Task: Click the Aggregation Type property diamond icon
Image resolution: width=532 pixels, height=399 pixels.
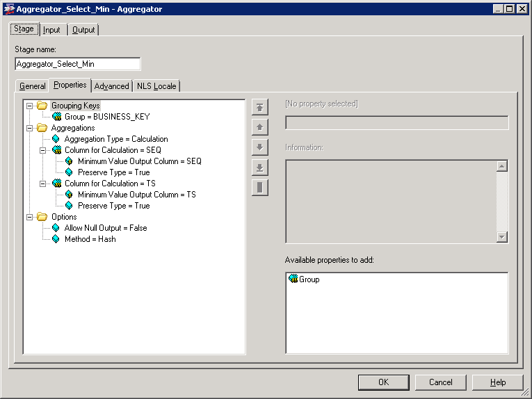Action: tap(56, 139)
